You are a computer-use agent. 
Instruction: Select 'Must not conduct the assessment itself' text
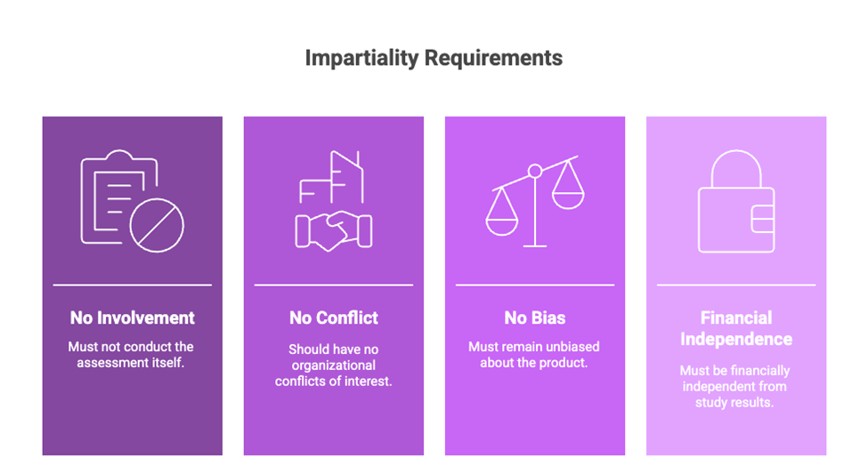pos(133,354)
